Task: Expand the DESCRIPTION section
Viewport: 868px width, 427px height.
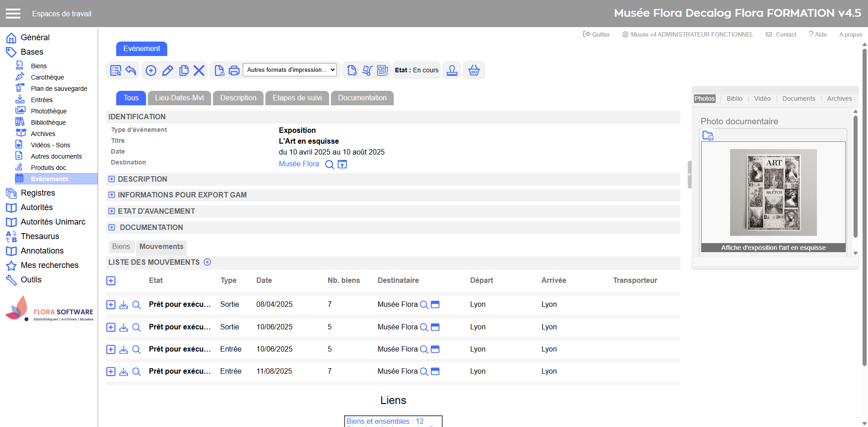Action: 112,179
